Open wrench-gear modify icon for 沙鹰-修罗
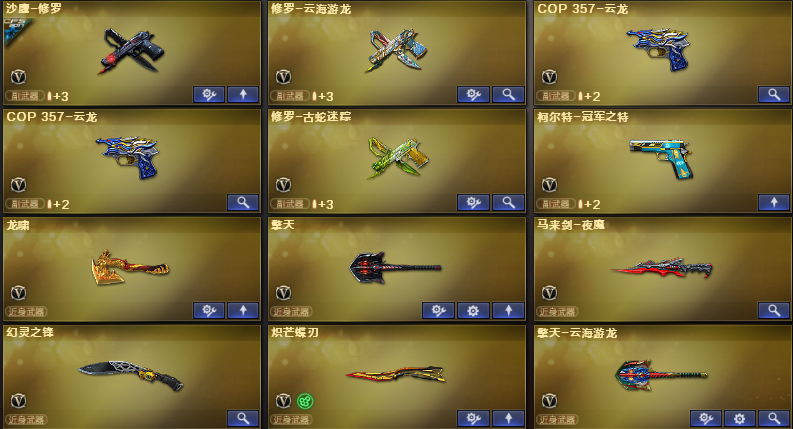 point(209,95)
